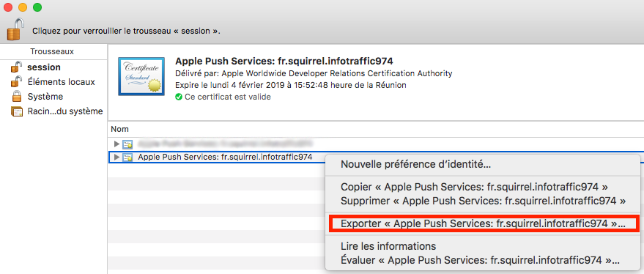The height and width of the screenshot is (274, 644).
Task: Click the green zoom window button
Action: coord(37,7)
